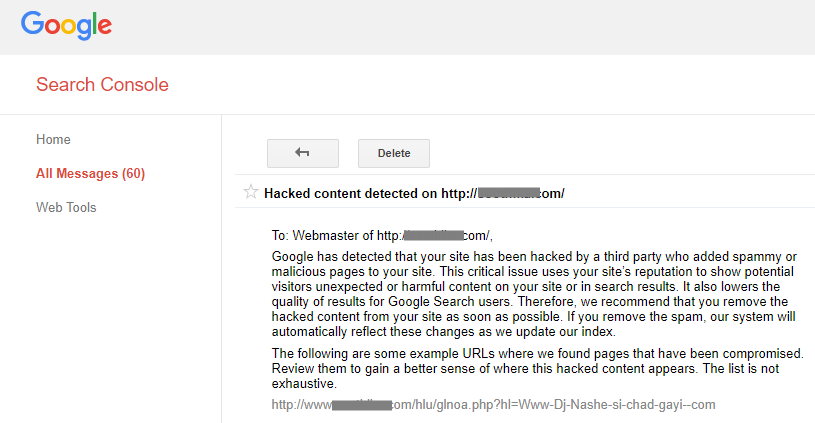Open the glnoa.php example URL link
The image size is (815, 423).
pos(493,405)
